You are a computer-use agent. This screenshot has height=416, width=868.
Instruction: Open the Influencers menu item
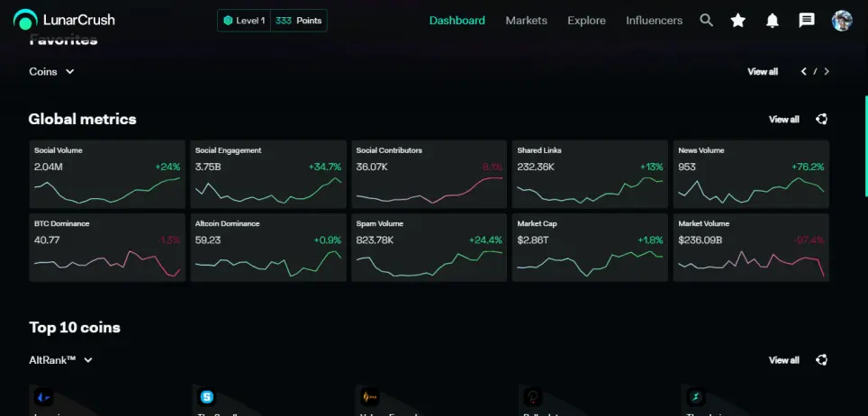click(x=654, y=21)
